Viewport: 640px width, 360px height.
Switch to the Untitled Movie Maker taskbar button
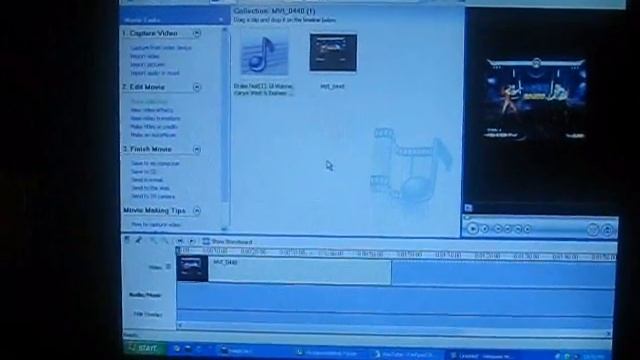click(x=484, y=356)
